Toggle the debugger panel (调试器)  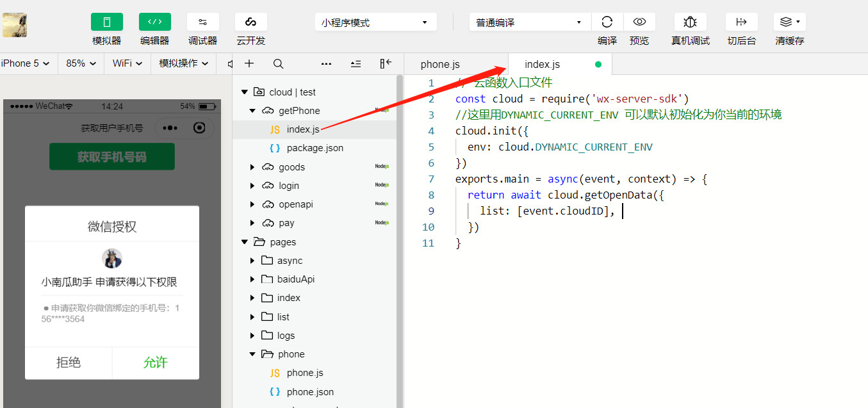click(202, 22)
